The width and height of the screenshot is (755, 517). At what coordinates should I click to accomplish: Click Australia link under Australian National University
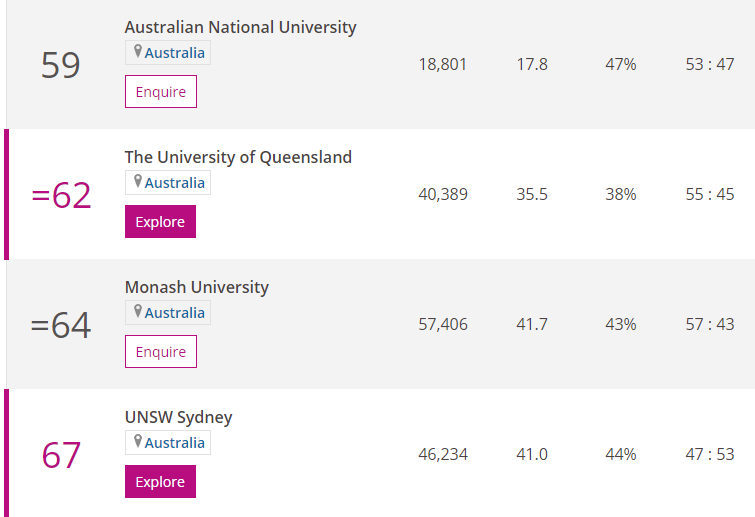175,53
